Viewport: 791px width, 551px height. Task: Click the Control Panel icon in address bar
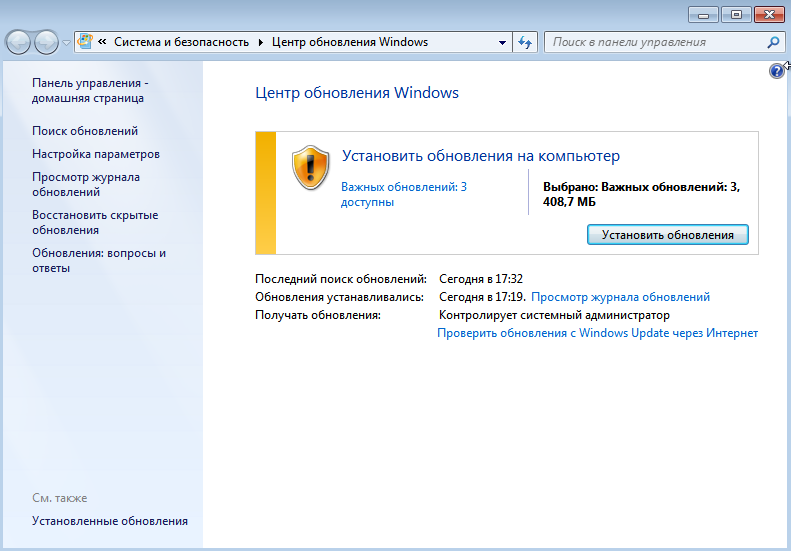[85, 42]
